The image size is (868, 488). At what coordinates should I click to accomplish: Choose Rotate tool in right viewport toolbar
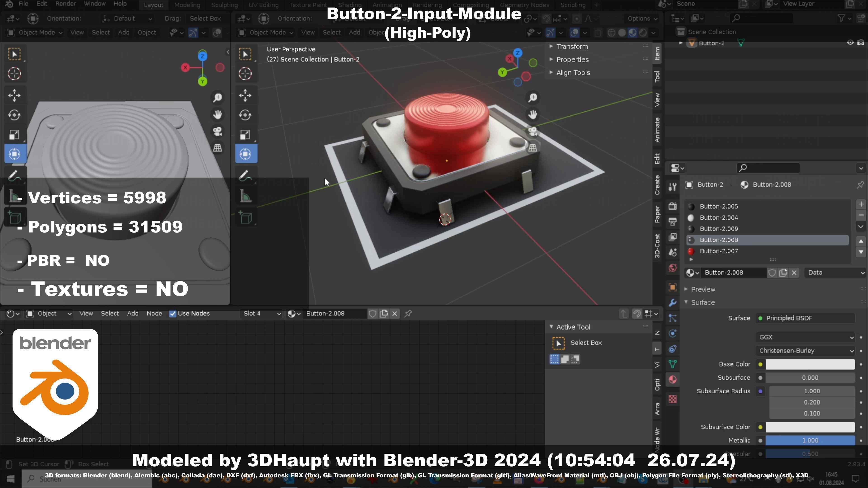pyautogui.click(x=246, y=115)
